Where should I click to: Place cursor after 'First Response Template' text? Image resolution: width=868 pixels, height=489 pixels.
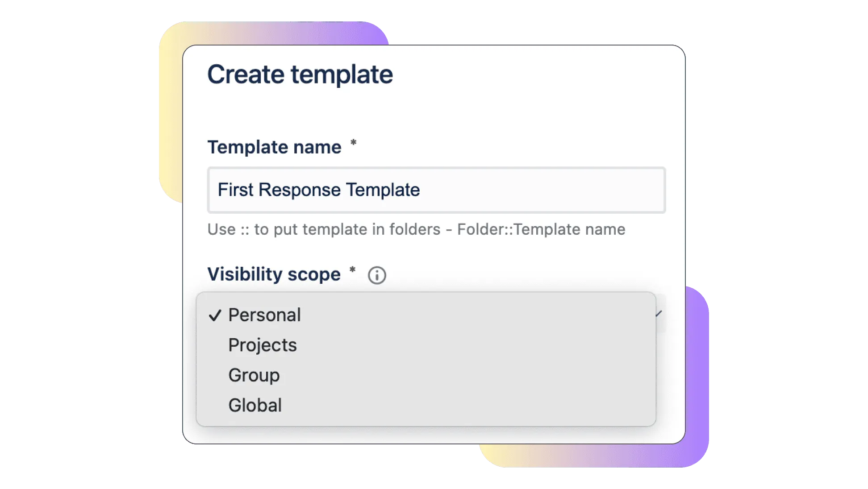click(x=421, y=190)
